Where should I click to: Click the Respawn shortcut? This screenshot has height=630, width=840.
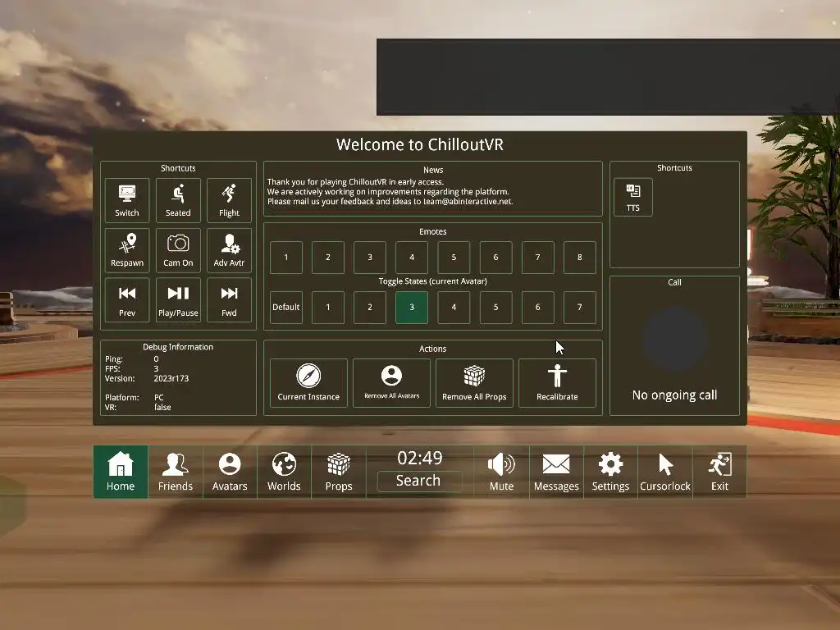[127, 250]
